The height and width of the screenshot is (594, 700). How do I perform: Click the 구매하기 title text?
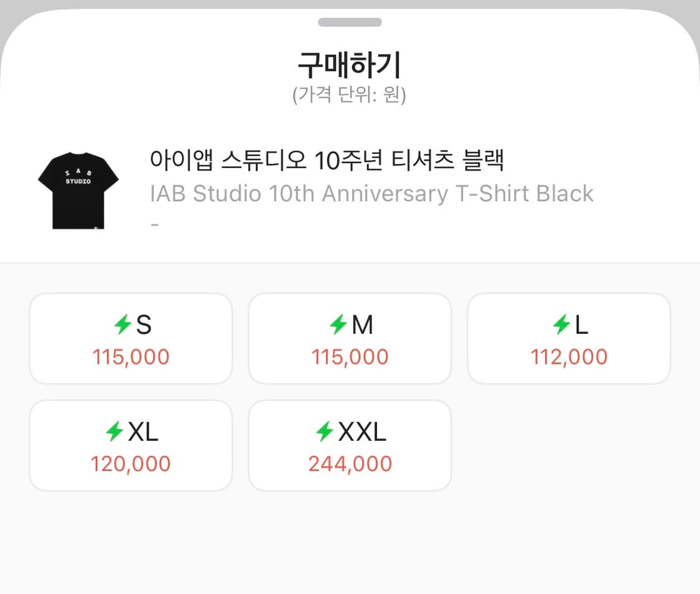(x=350, y=63)
